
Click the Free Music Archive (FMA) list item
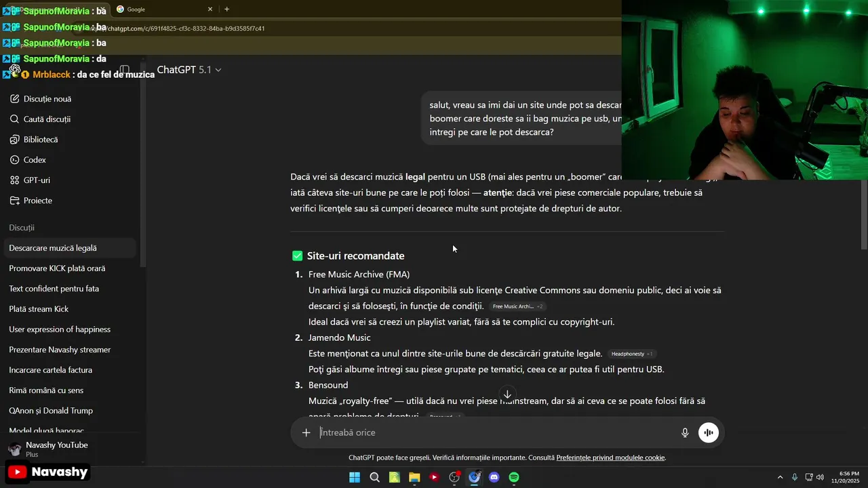click(359, 274)
